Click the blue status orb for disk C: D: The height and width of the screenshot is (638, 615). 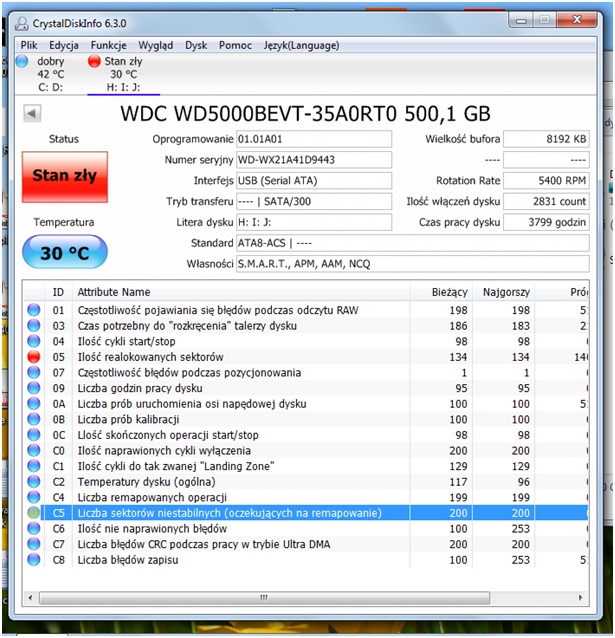[22, 61]
